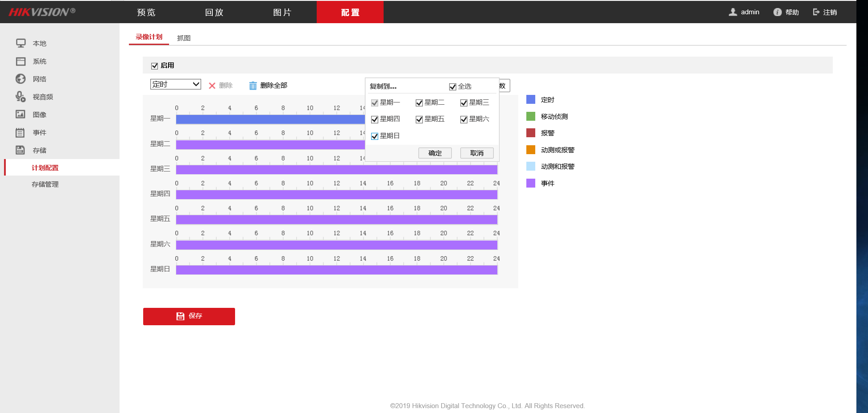Click the blue 星期一 schedule bar
868x413 pixels.
coord(270,119)
